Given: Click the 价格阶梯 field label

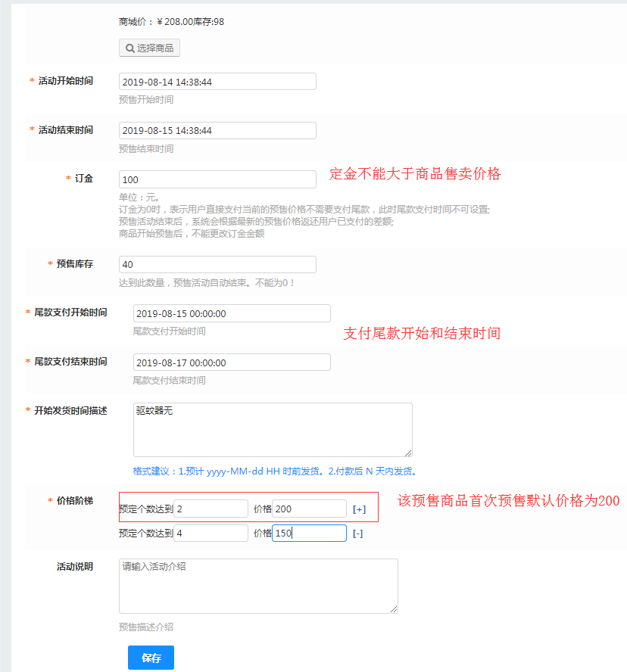Looking at the screenshot, I should [x=74, y=501].
